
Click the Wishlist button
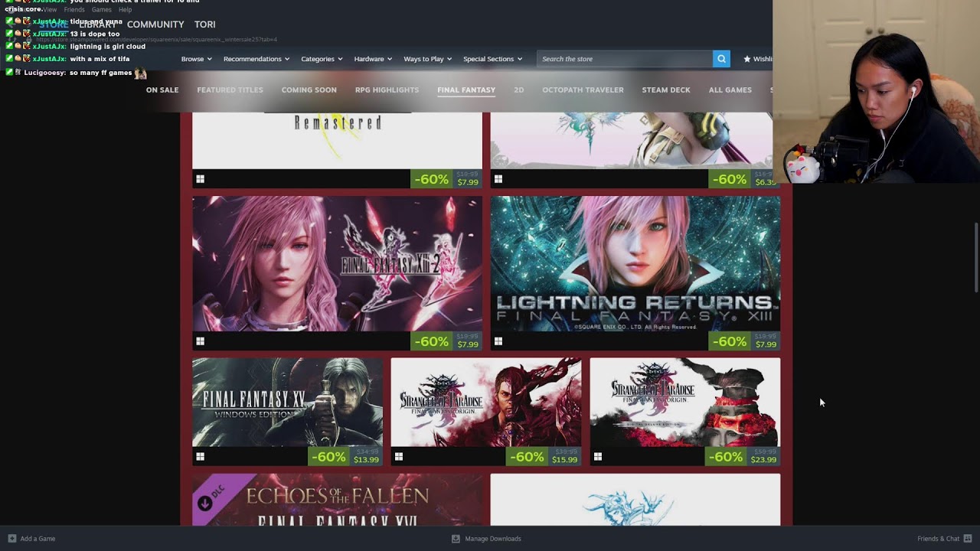point(757,59)
